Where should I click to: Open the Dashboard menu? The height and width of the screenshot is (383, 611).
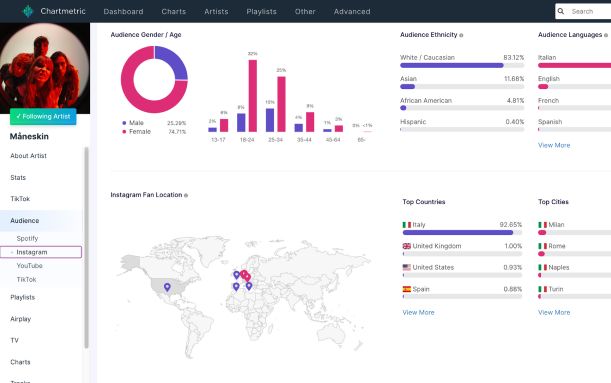click(x=123, y=12)
